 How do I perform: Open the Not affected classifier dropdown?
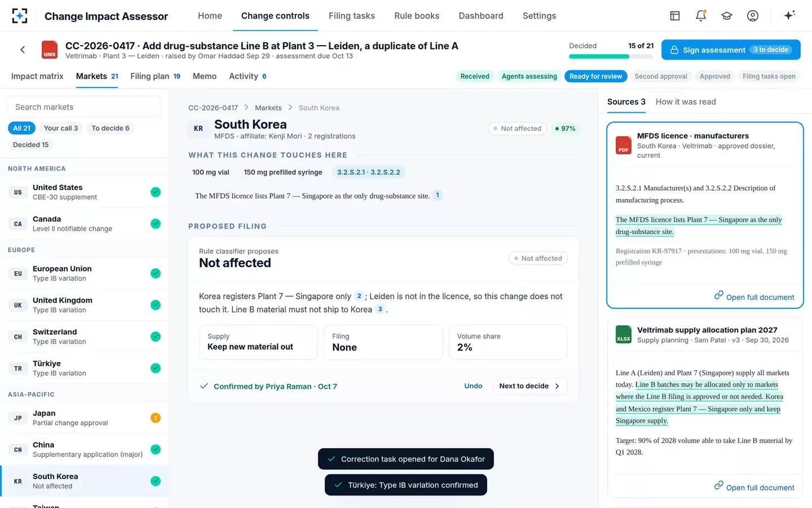538,259
